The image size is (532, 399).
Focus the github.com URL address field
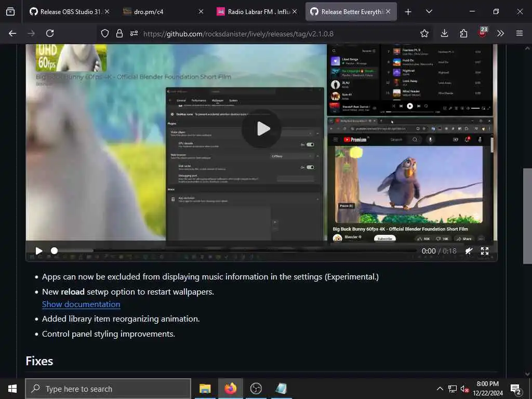[238, 34]
